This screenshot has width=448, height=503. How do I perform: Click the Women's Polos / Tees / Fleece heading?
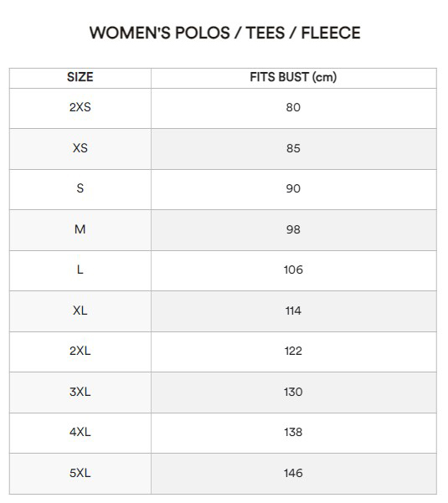tap(224, 33)
